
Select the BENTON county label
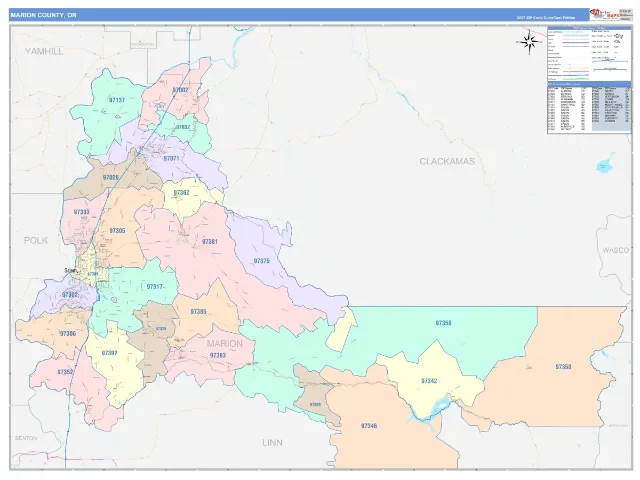pyautogui.click(x=26, y=438)
